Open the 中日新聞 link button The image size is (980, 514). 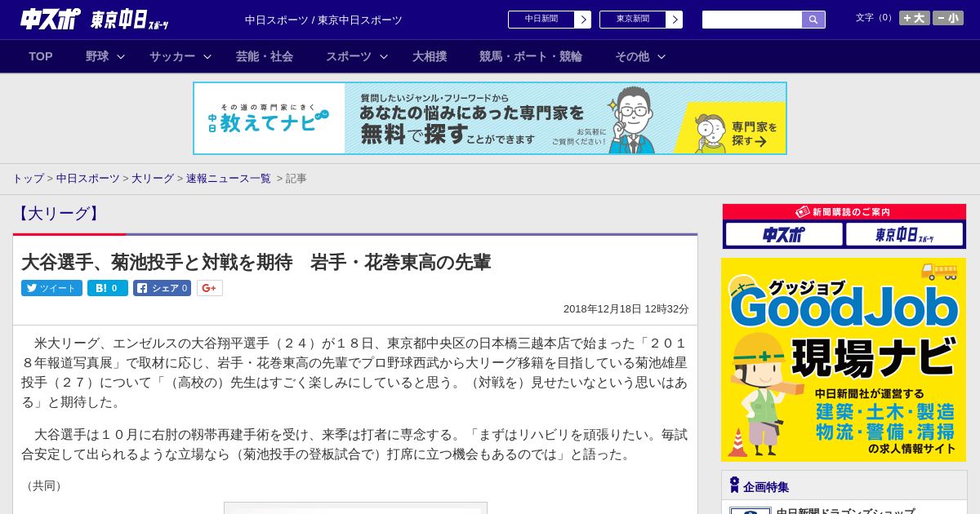coord(541,20)
